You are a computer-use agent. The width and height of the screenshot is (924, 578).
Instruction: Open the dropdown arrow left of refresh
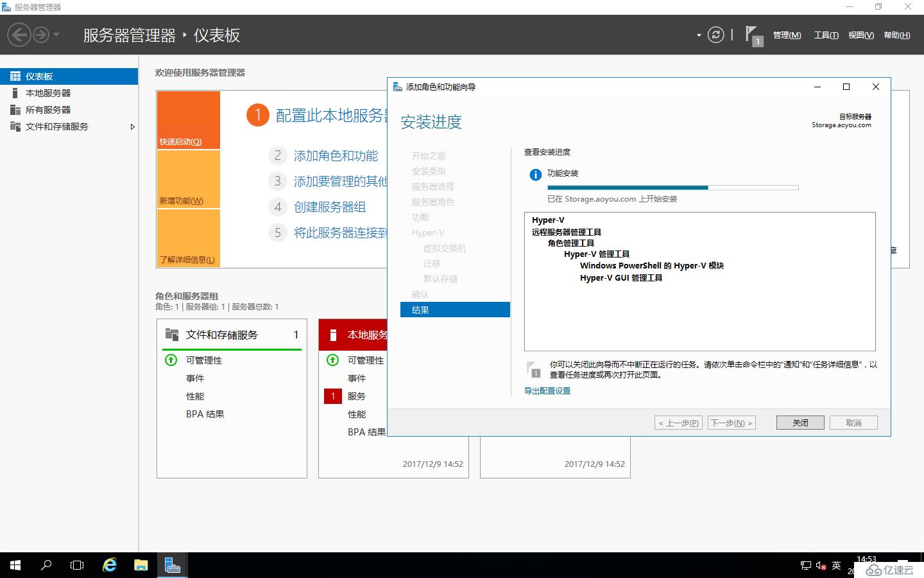699,35
